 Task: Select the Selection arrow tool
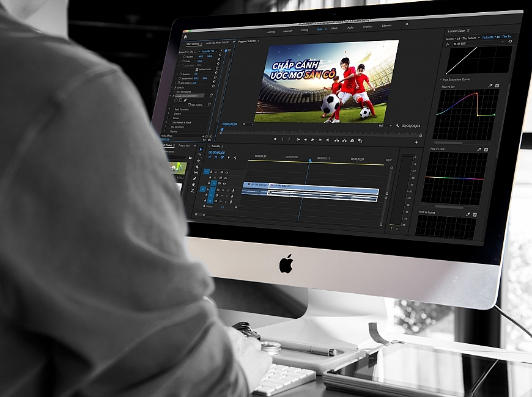pos(201,149)
